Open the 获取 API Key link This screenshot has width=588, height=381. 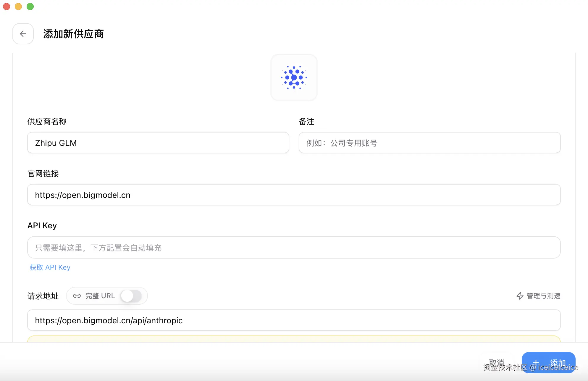coord(50,267)
